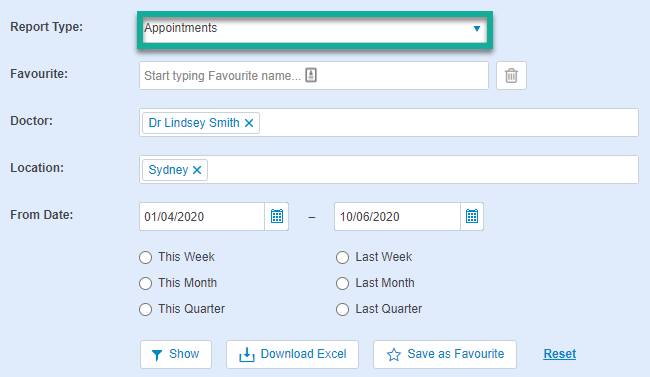Click the Show filter button
The image size is (650, 377).
pos(176,354)
